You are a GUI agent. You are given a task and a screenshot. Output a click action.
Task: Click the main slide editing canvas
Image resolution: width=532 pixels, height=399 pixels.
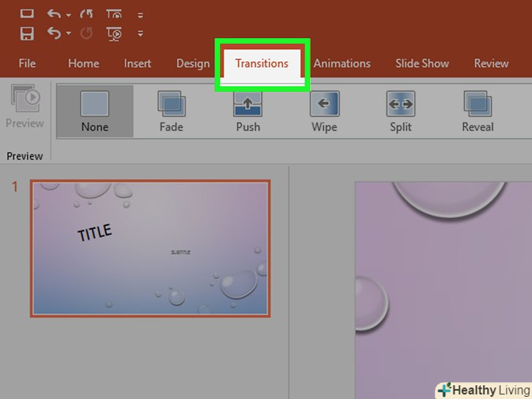444,290
